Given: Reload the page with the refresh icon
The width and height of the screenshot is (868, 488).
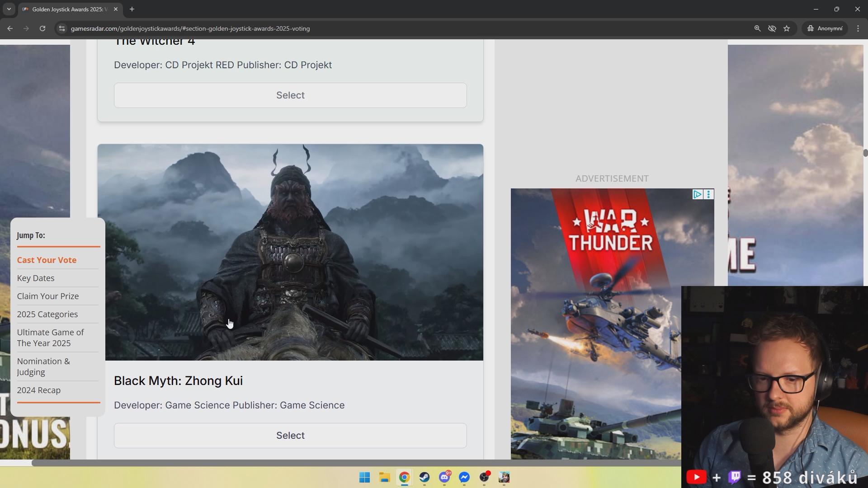Looking at the screenshot, I should (42, 28).
